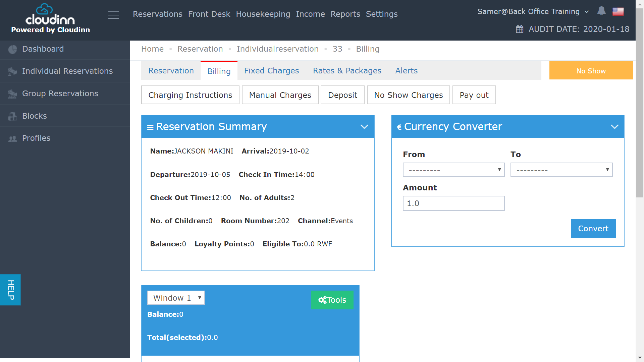Open the Housekeeping menu
Image resolution: width=644 pixels, height=362 pixels.
click(263, 14)
